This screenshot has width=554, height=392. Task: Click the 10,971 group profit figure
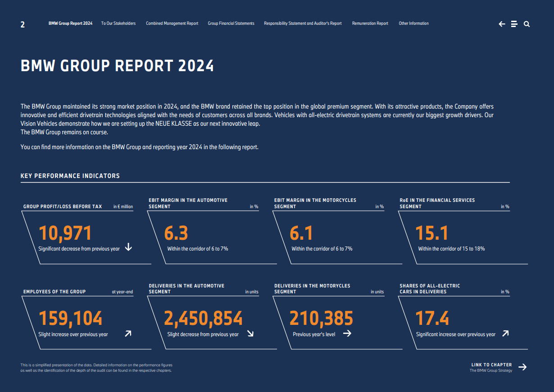(x=65, y=233)
